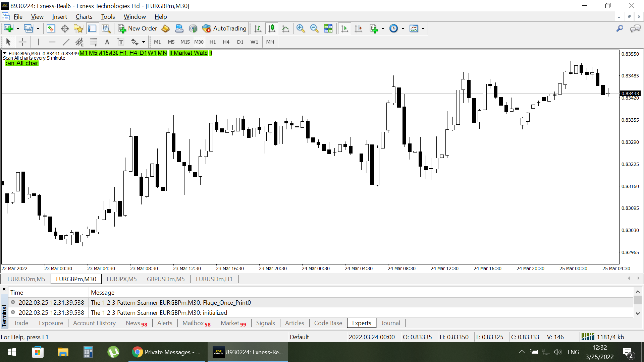Zoom in on the chart
Viewport: 644px width, 362px height.
click(301, 28)
